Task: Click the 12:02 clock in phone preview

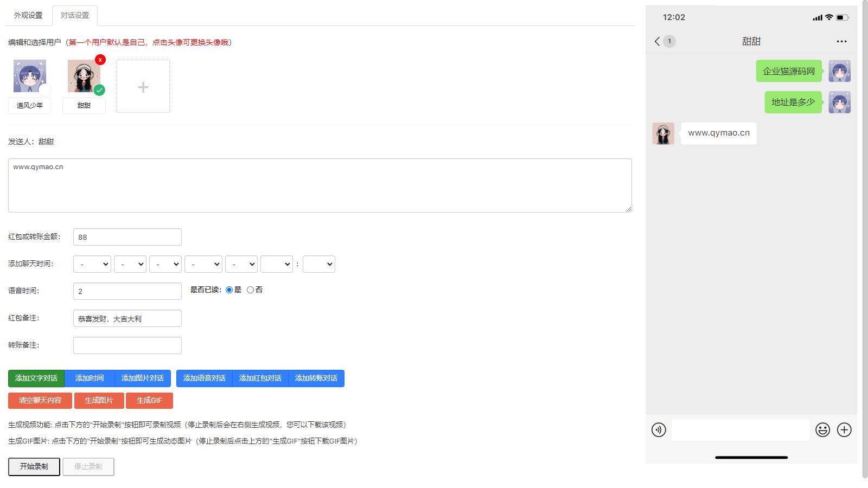Action: (x=674, y=17)
